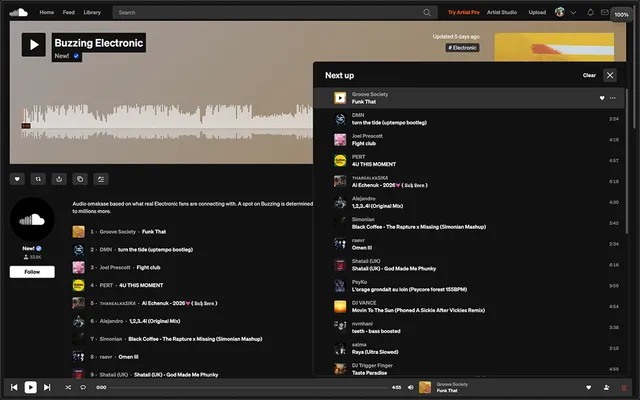Open Groove Society artist in track list

(x=118, y=232)
